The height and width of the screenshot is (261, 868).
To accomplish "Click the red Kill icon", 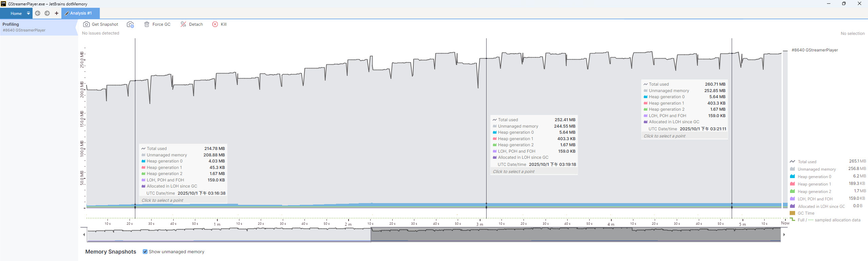I will pos(215,24).
